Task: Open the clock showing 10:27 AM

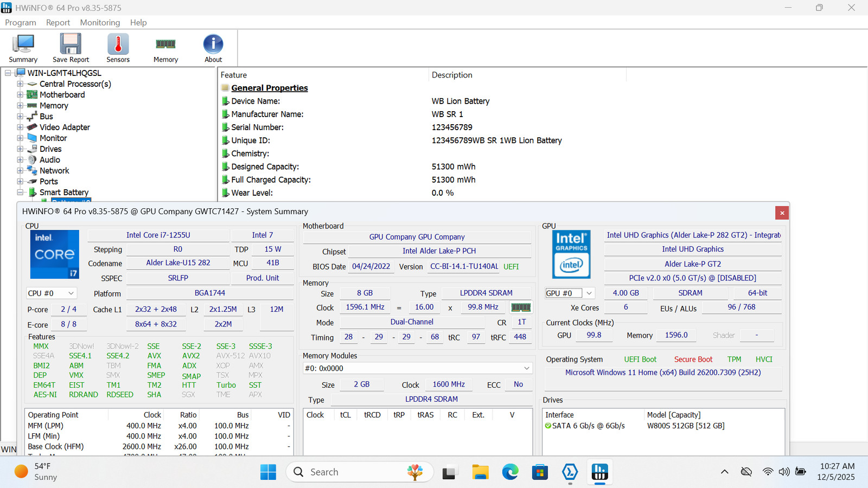Action: coord(836,472)
